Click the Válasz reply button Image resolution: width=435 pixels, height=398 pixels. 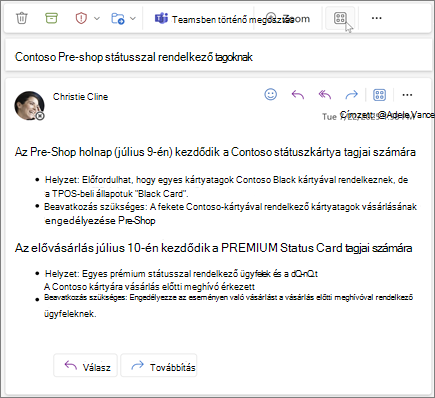point(86,365)
